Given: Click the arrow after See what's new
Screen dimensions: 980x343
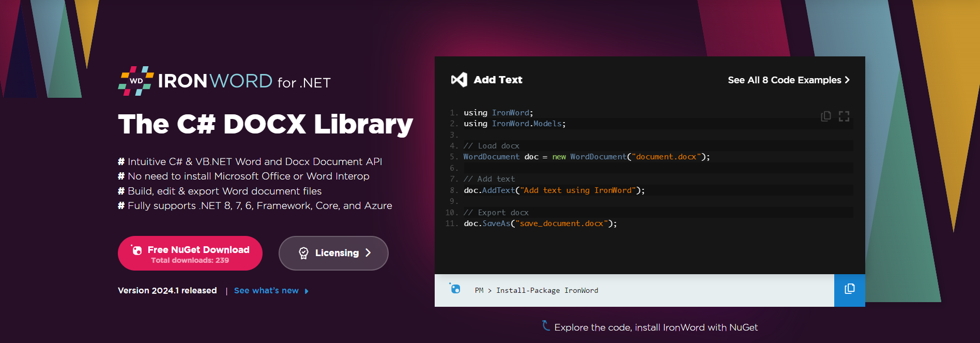Looking at the screenshot, I should click(x=307, y=291).
